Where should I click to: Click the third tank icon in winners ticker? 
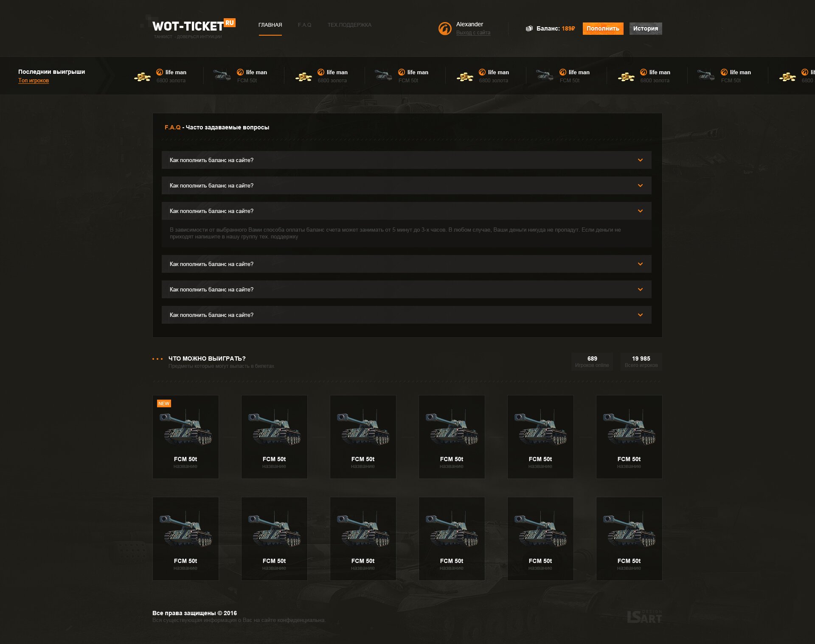[545, 76]
